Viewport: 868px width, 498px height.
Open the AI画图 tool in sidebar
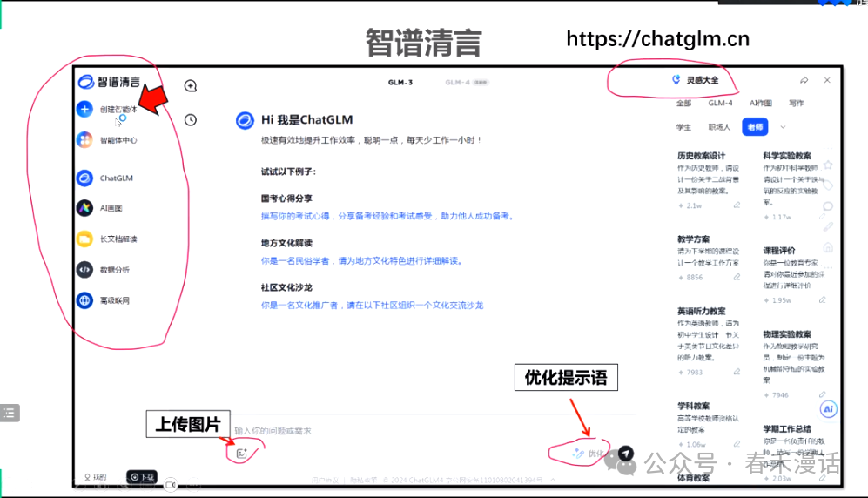(100, 208)
